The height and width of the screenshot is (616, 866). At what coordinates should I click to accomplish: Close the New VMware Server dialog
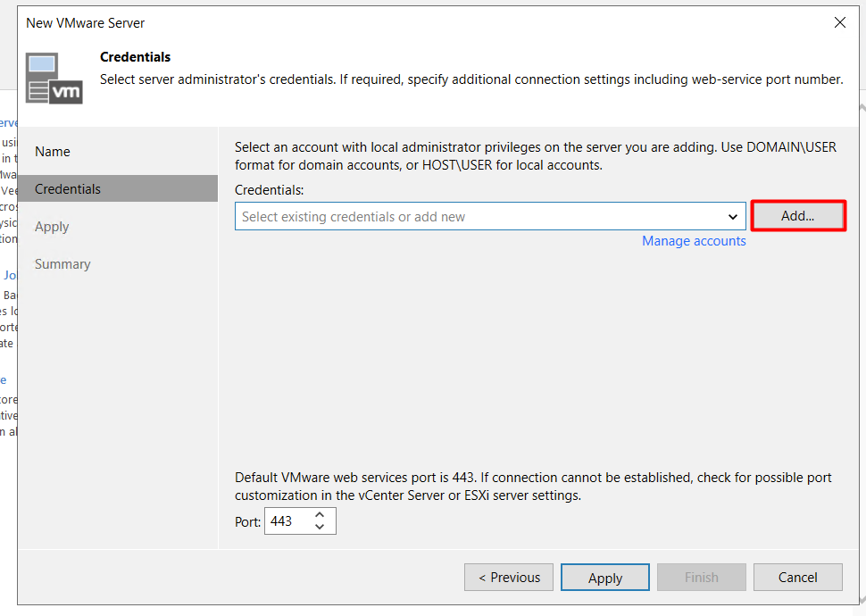click(840, 22)
